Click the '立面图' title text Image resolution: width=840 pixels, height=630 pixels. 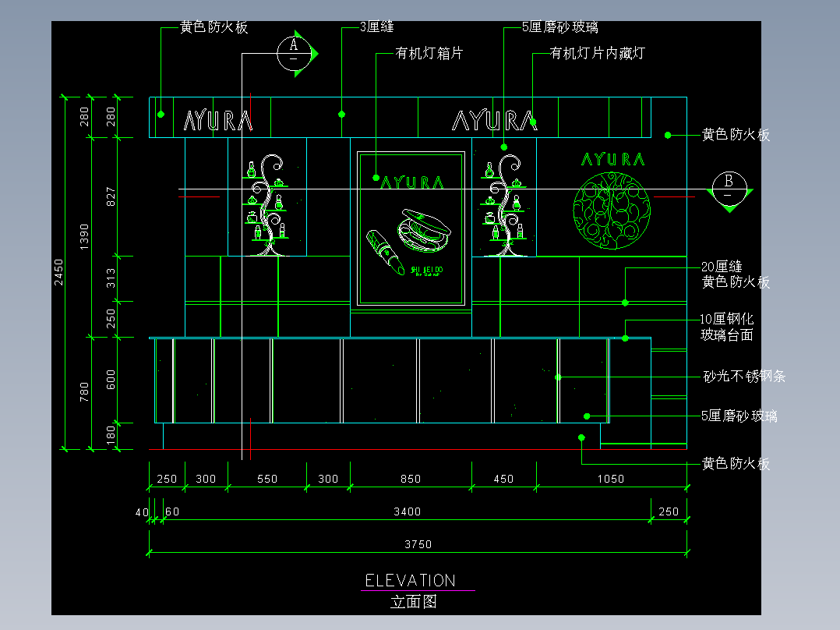(414, 602)
